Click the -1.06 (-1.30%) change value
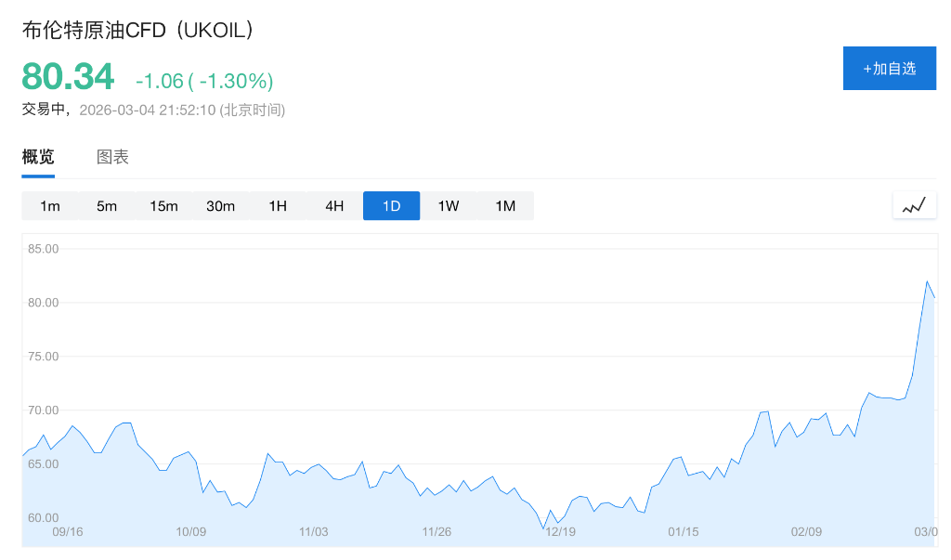The image size is (951, 560). [204, 81]
